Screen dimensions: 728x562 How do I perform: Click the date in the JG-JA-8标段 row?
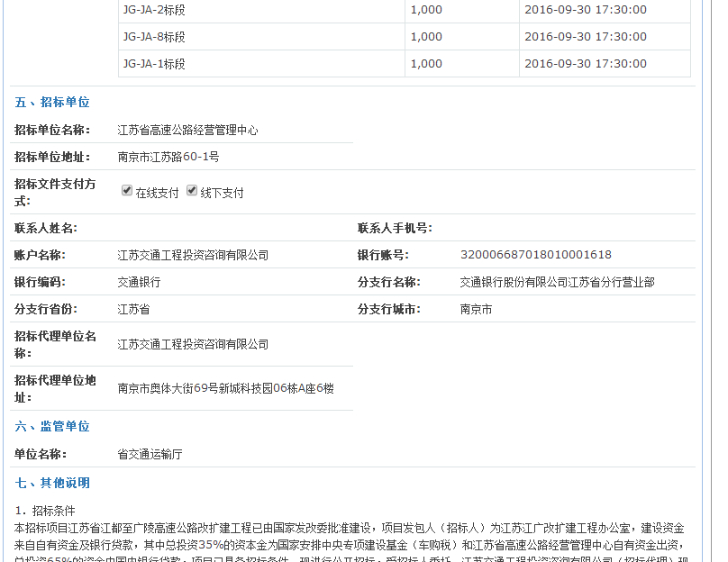(x=585, y=37)
